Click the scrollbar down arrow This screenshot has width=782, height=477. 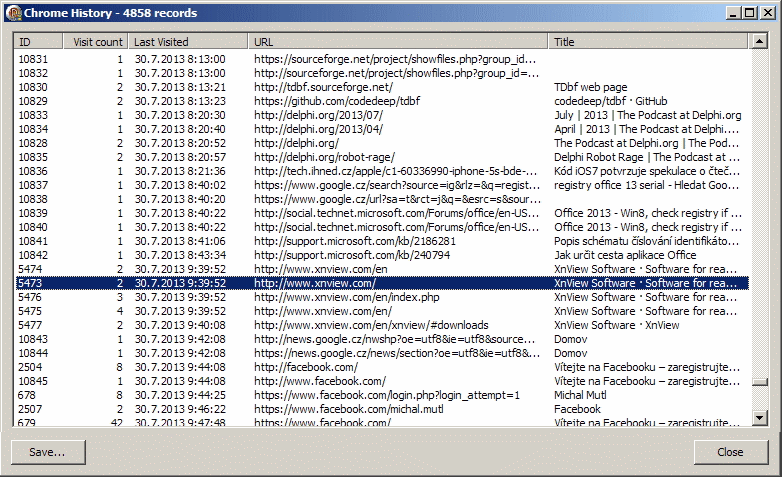[x=760, y=418]
